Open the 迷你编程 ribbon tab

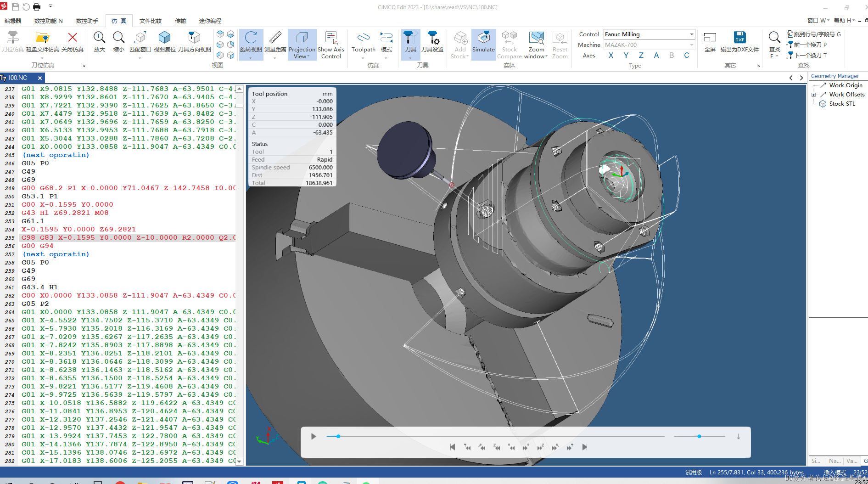pyautogui.click(x=210, y=21)
